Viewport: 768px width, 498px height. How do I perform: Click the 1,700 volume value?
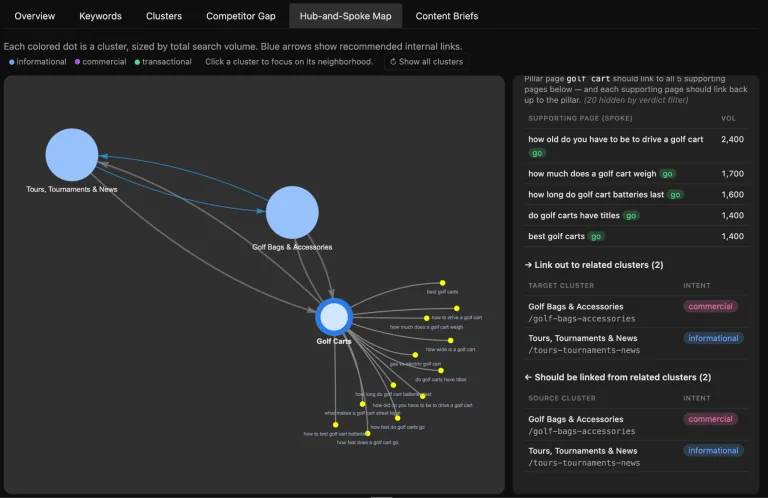(732, 174)
